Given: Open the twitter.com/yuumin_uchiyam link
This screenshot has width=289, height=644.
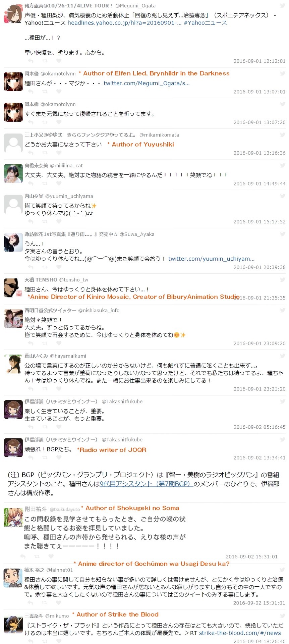Looking at the screenshot, I should tap(211, 259).
